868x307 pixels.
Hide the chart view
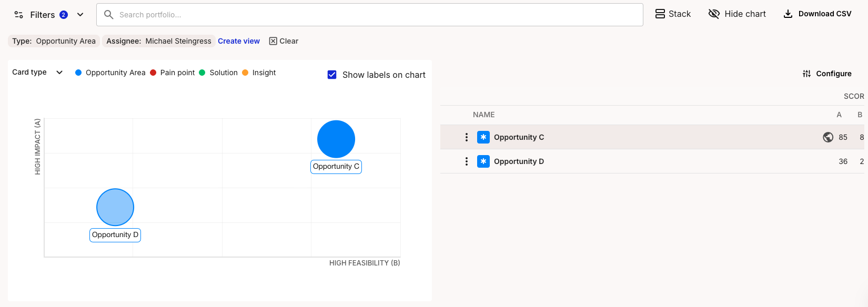(x=737, y=14)
